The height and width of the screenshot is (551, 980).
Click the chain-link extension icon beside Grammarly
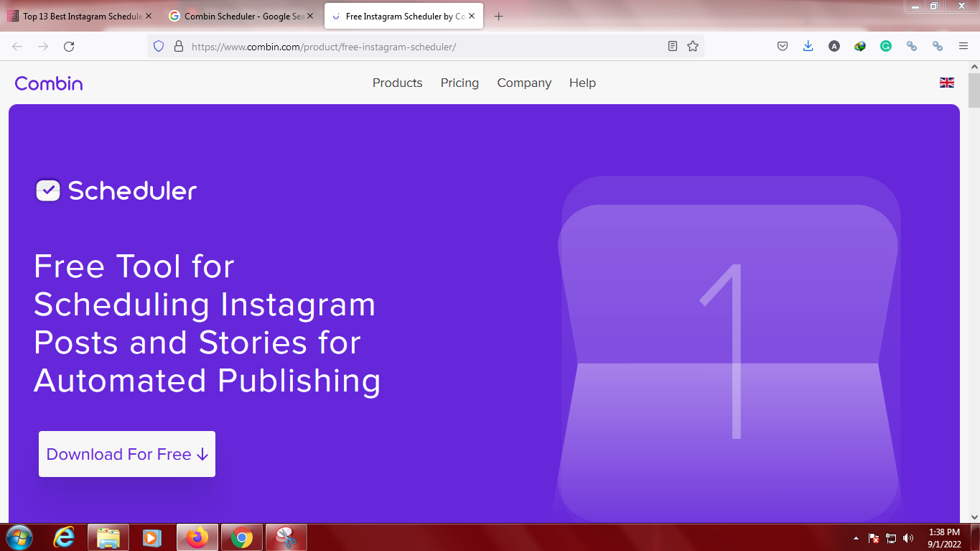[x=912, y=46]
